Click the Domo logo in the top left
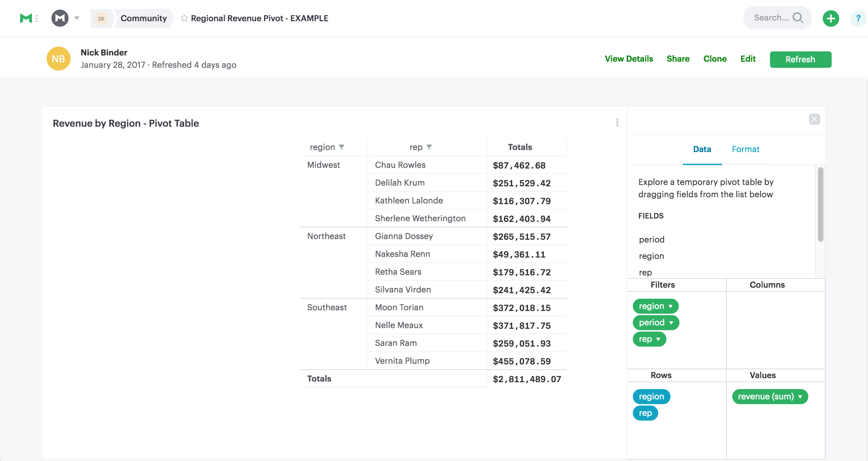 (26, 18)
